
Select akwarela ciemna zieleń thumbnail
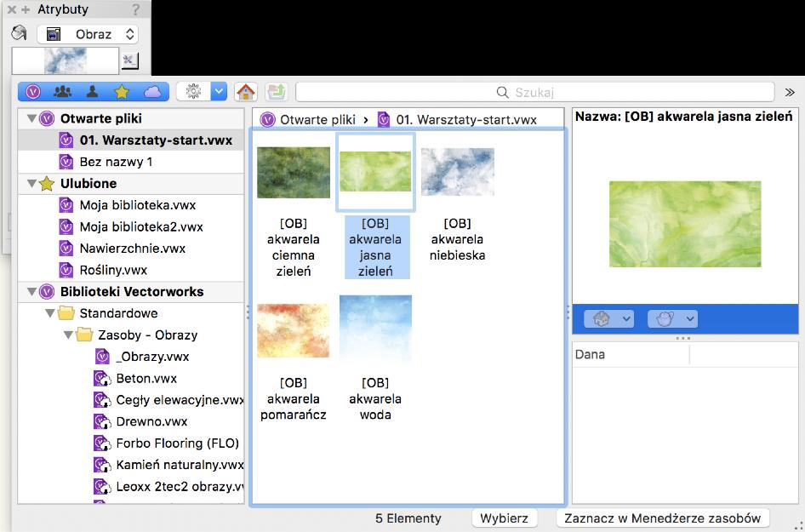click(293, 173)
